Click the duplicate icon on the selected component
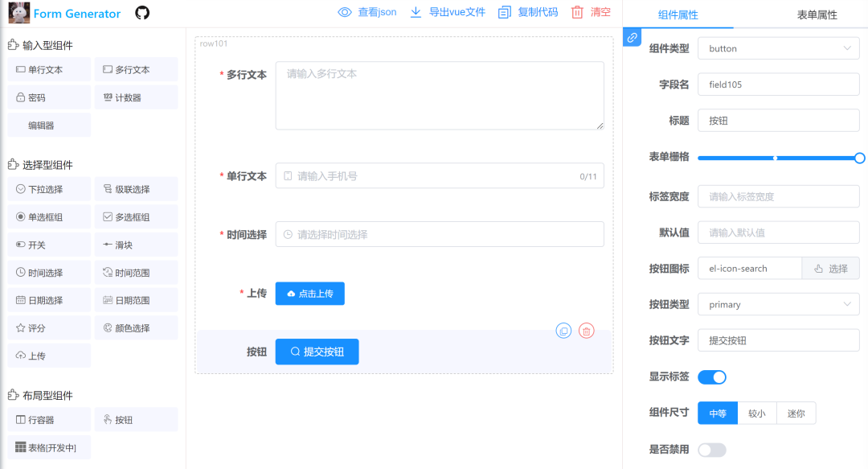Viewport: 868px width, 469px height. click(x=563, y=331)
